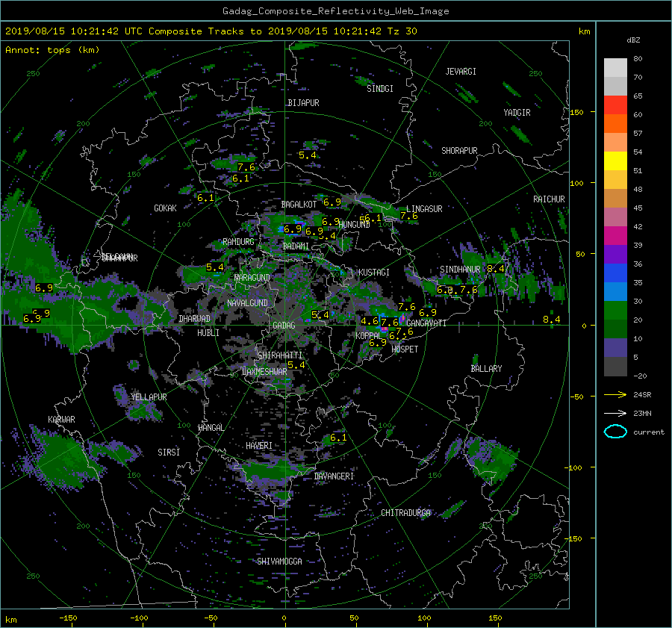Image resolution: width=672 pixels, height=628 pixels.
Task: Select the yellow 51 dBZ color swatch
Action: (x=615, y=161)
